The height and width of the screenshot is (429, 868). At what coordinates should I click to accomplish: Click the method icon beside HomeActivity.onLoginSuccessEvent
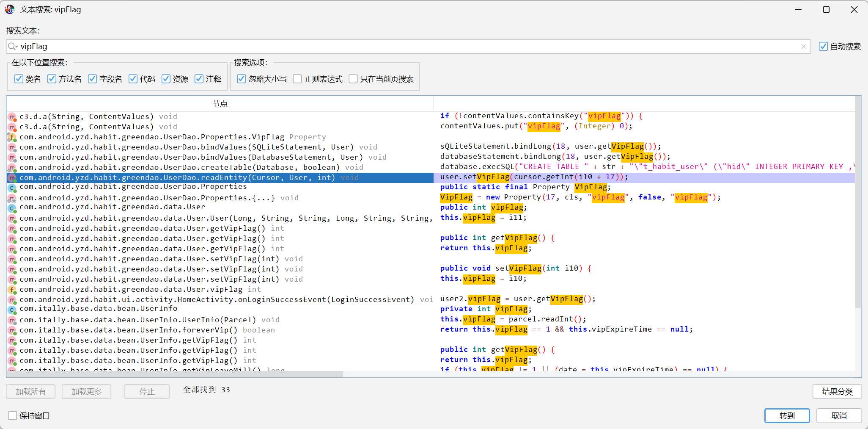pyautogui.click(x=12, y=300)
